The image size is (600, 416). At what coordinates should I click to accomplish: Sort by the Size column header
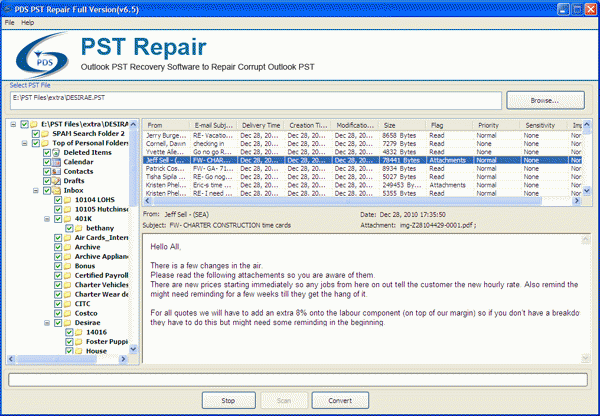[403, 125]
